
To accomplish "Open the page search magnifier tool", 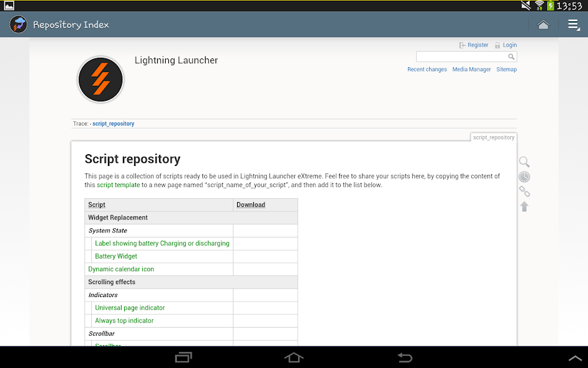I will (x=525, y=162).
